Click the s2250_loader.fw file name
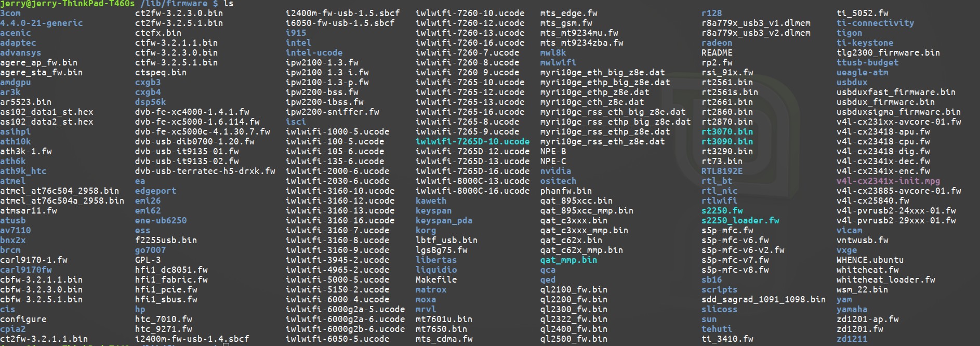Screen dimensions: 980x346 (740, 220)
